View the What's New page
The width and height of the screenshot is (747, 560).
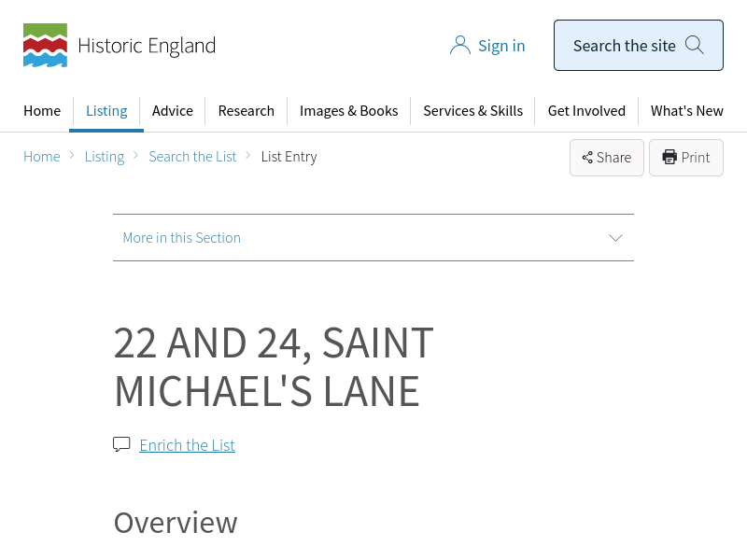point(686,110)
